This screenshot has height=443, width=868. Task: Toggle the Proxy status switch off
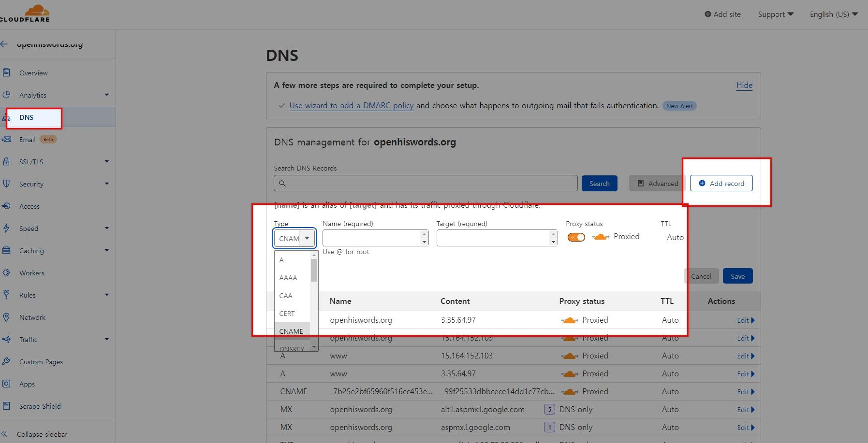pos(576,237)
